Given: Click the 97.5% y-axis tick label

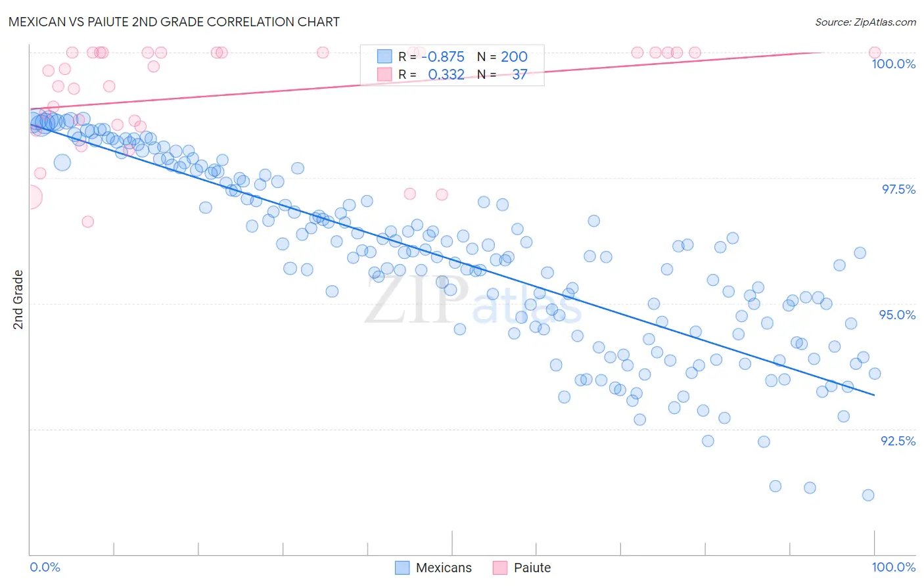Looking at the screenshot, I should [898, 189].
